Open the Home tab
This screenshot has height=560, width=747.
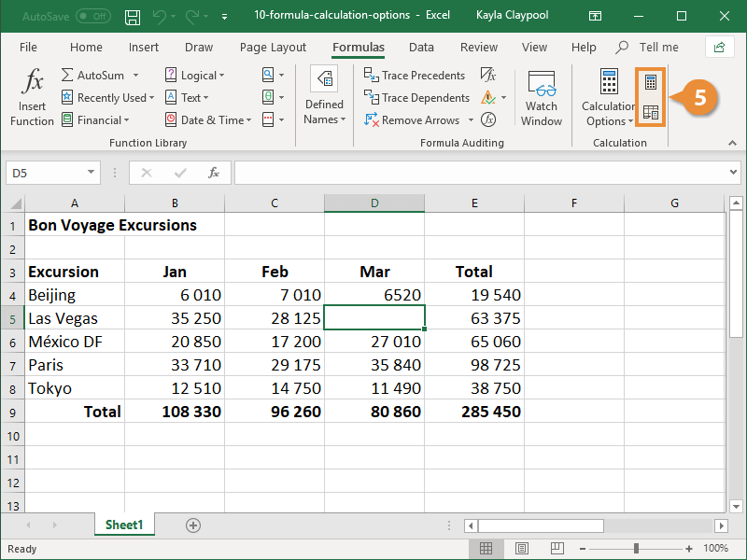click(x=86, y=48)
